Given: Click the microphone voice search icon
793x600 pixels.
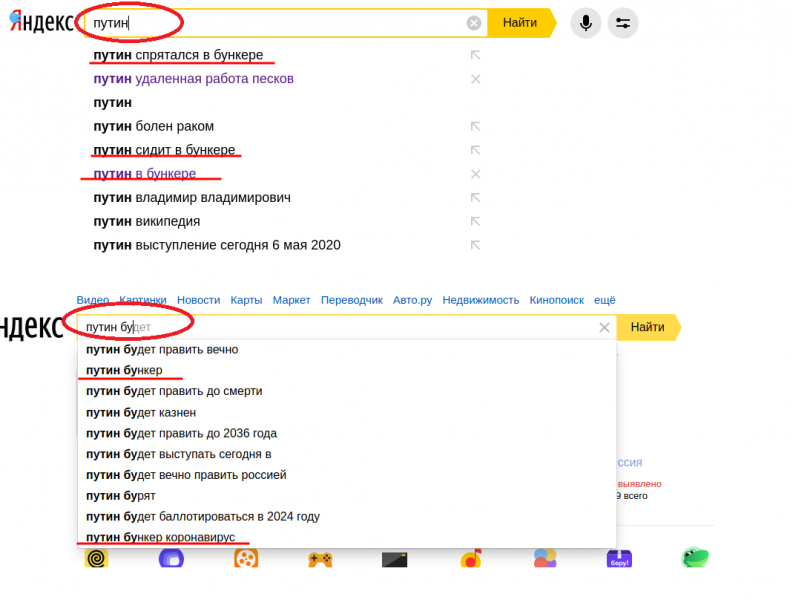Looking at the screenshot, I should click(586, 23).
